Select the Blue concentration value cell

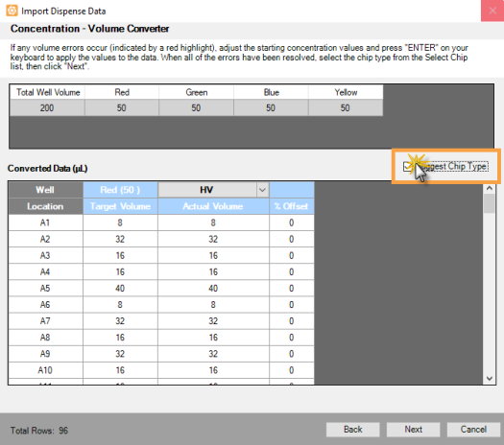[x=271, y=107]
